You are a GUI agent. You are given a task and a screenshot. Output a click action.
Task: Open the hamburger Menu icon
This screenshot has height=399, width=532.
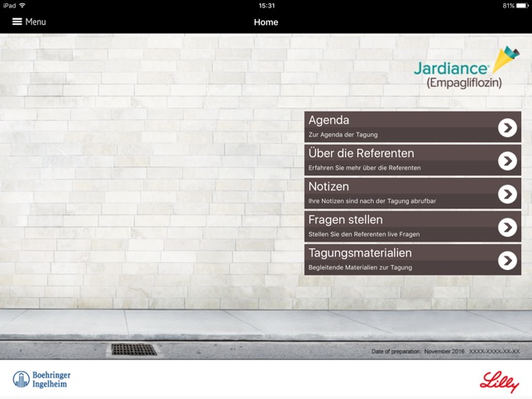(x=17, y=22)
